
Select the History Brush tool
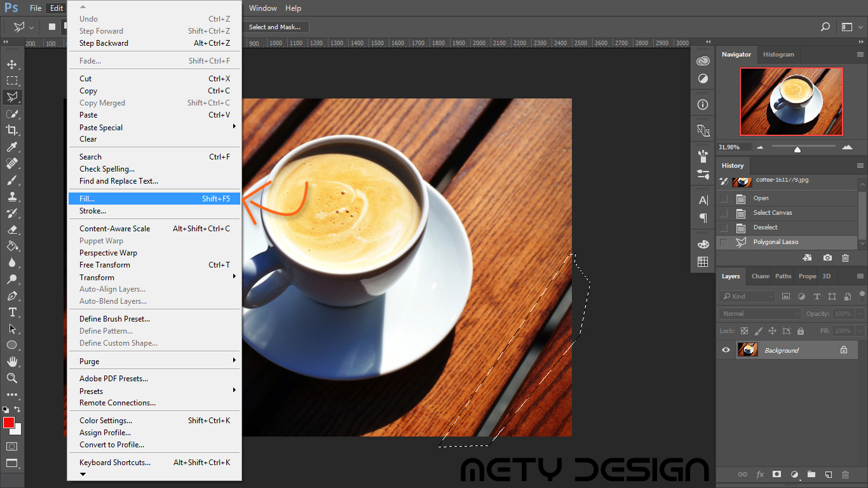[x=12, y=213]
